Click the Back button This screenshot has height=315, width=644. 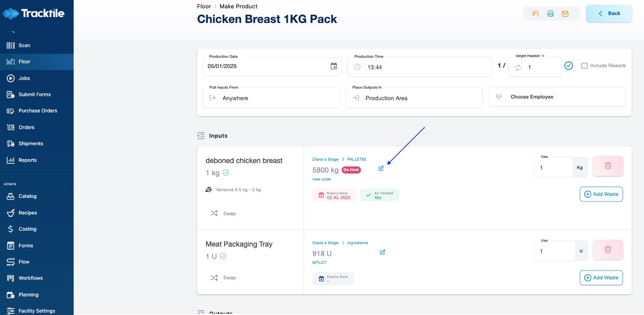pos(609,13)
